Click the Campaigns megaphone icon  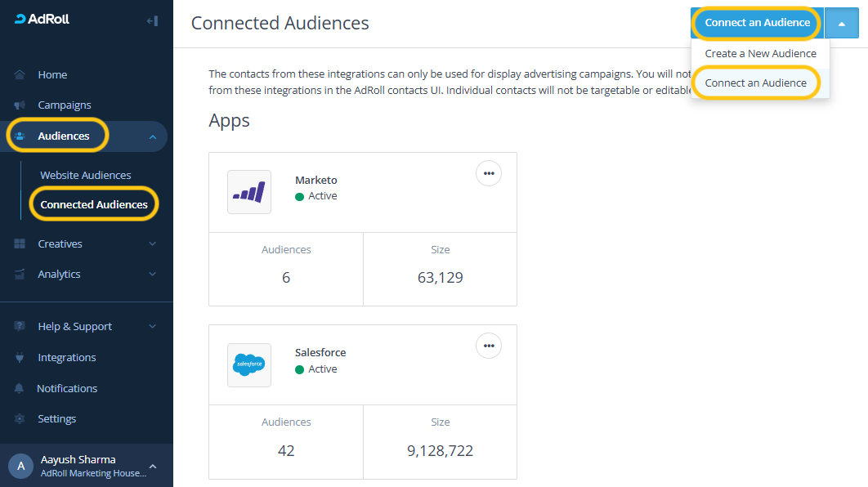[20, 105]
